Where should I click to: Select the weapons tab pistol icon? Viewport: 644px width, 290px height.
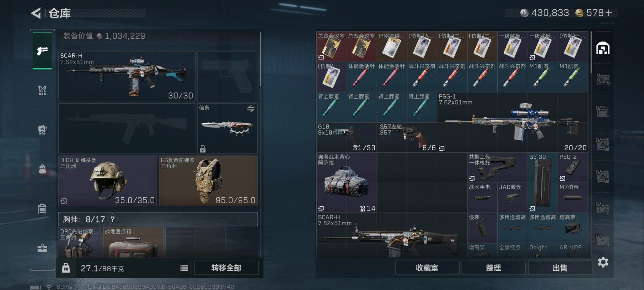(42, 51)
